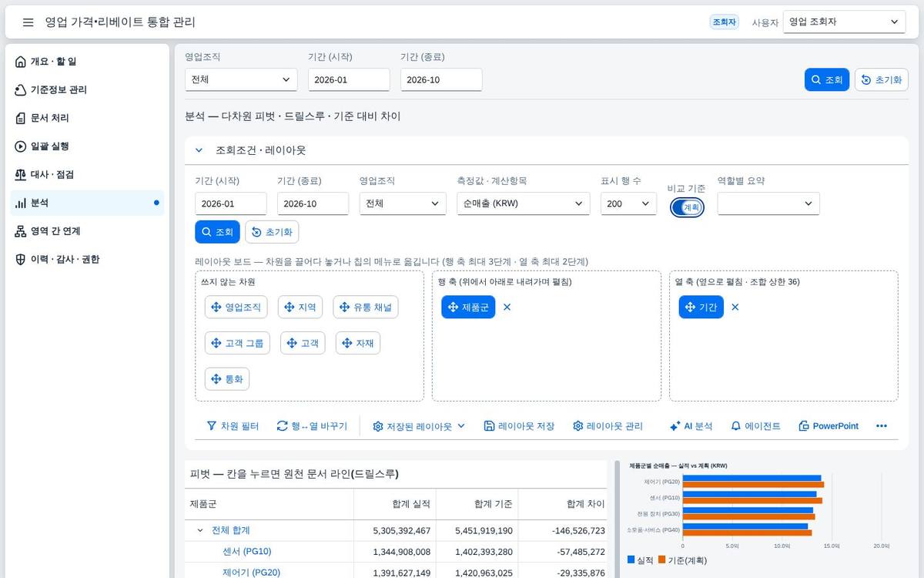Screen dimensions: 924x578
Task: Click 행↔열 바꾸기 swap button
Action: coord(312,426)
